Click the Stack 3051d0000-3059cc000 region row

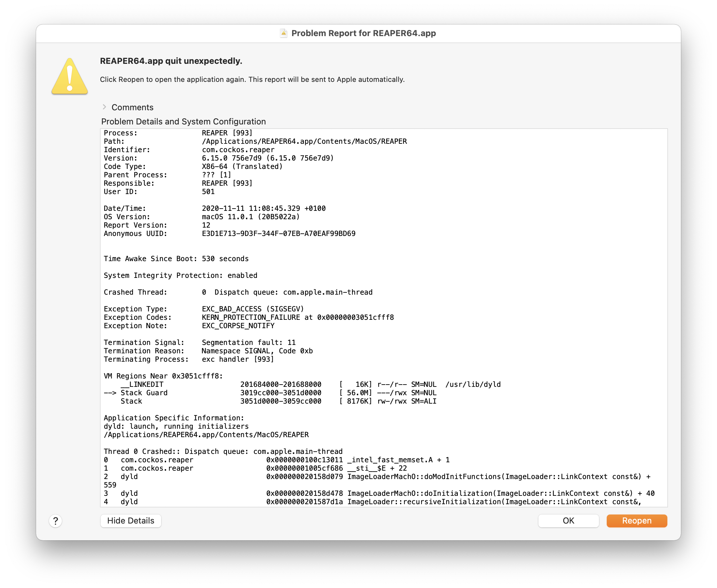279,401
